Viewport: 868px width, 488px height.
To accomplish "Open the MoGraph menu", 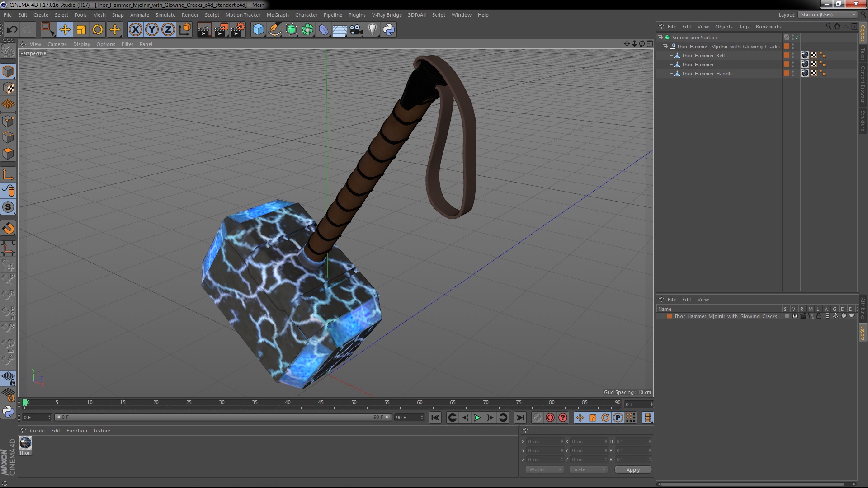I will pyautogui.click(x=277, y=15).
